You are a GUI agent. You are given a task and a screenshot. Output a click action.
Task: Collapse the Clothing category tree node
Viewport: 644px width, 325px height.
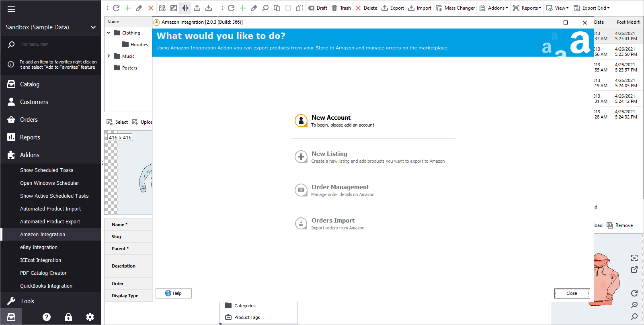pyautogui.click(x=109, y=33)
